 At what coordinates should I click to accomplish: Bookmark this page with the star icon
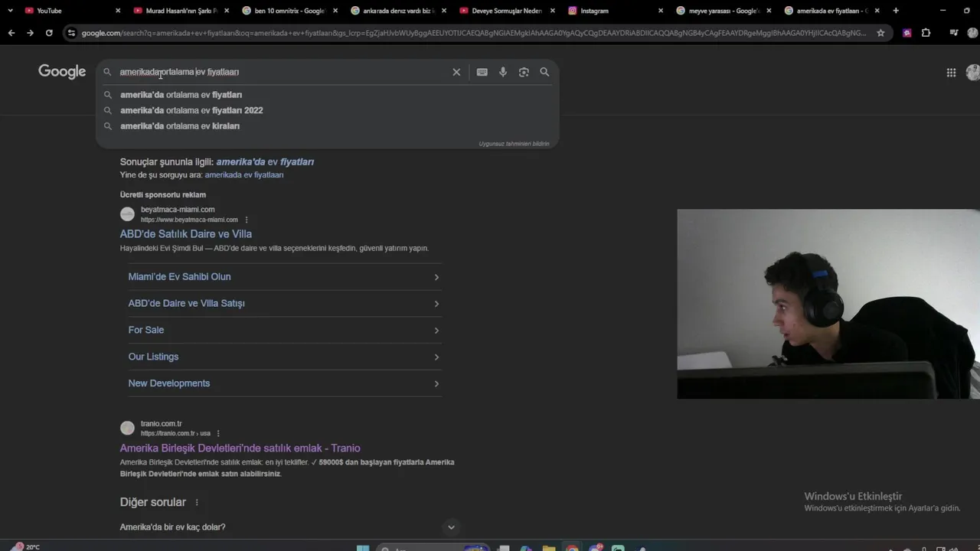click(x=880, y=33)
